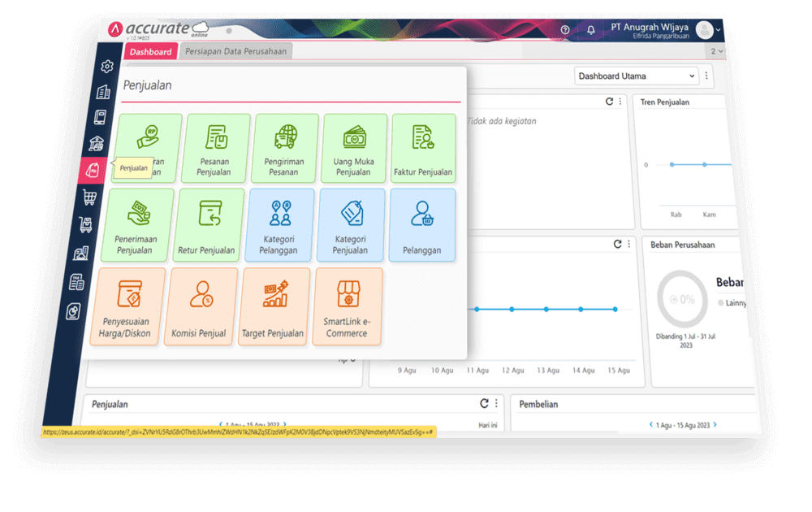Viewport: 812px width, 512px height.
Task: Open the notification bell
Action: pos(590,29)
